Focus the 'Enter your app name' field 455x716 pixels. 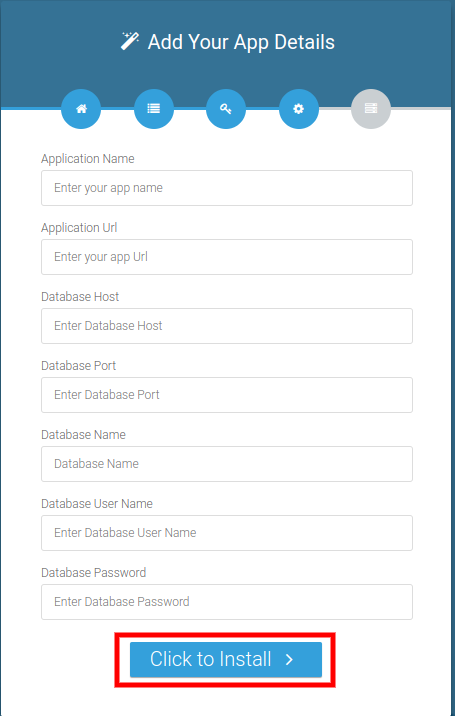tap(227, 188)
